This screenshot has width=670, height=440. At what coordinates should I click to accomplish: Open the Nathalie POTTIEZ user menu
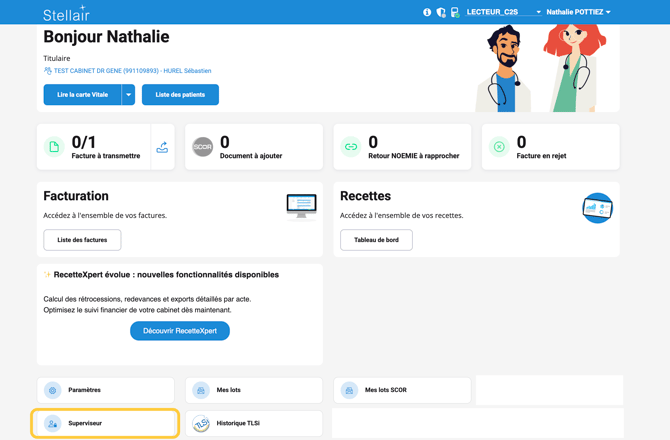click(578, 13)
